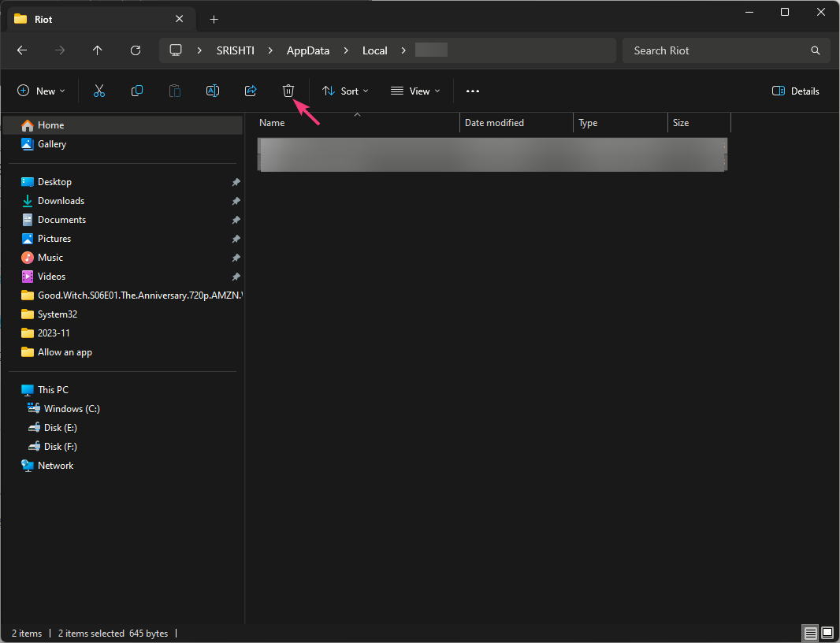Expand chevron after SRISHTI in address bar
The height and width of the screenshot is (643, 840).
click(270, 50)
